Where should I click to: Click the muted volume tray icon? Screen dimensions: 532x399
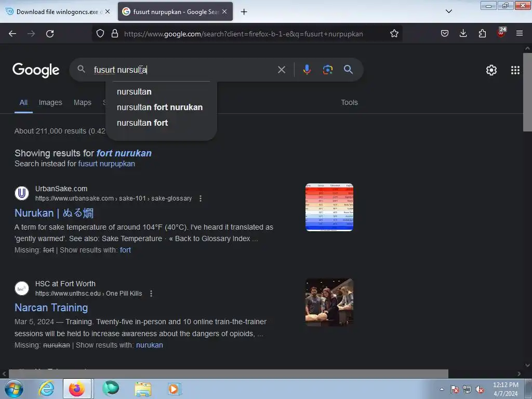pos(480,390)
